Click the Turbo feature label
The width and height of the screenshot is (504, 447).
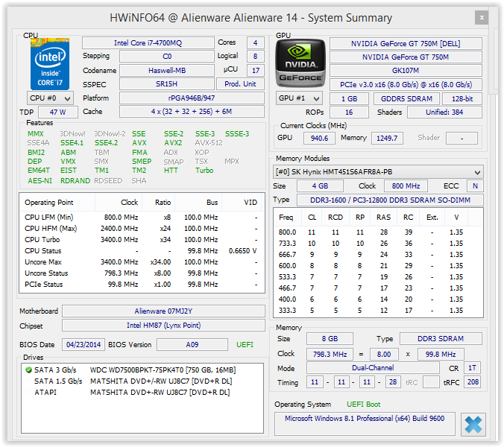(x=204, y=171)
